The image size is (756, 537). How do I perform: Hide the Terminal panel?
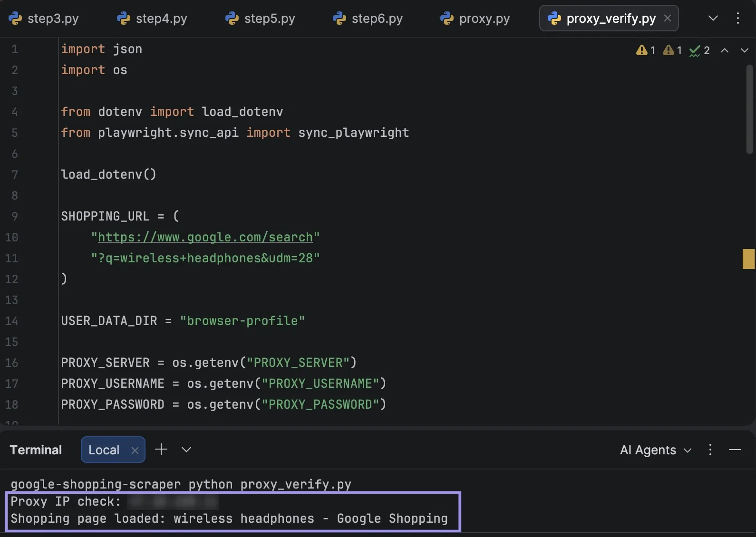(735, 450)
